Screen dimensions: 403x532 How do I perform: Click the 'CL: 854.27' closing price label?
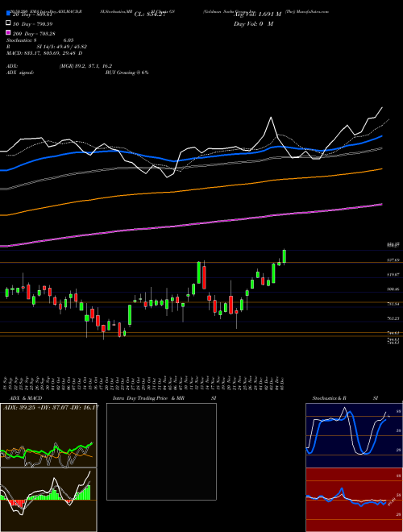pos(150,15)
